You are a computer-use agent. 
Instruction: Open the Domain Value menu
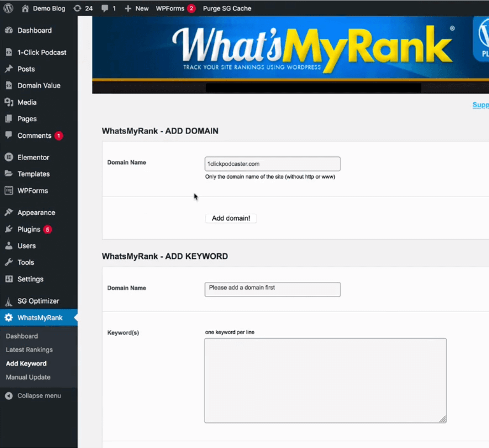[x=39, y=86]
